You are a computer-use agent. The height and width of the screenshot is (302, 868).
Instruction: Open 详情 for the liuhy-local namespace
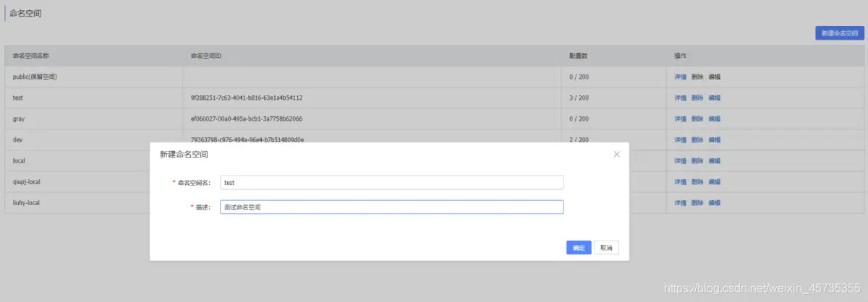[680, 203]
